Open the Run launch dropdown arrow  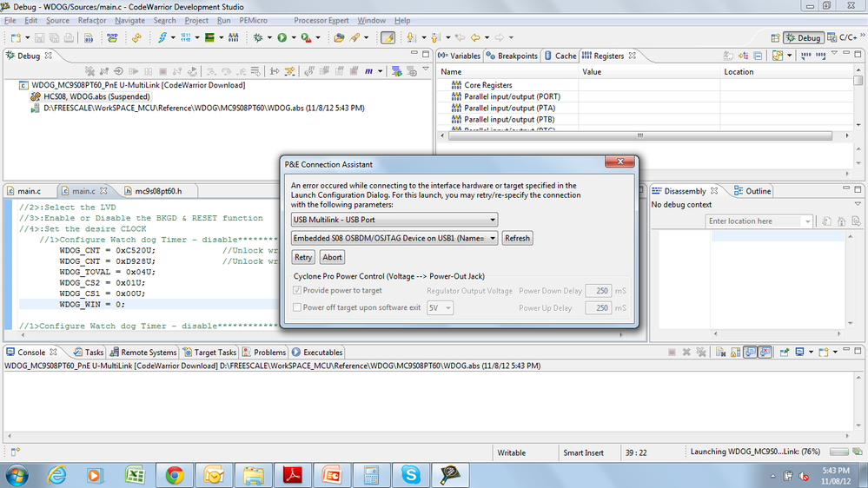[x=294, y=37]
